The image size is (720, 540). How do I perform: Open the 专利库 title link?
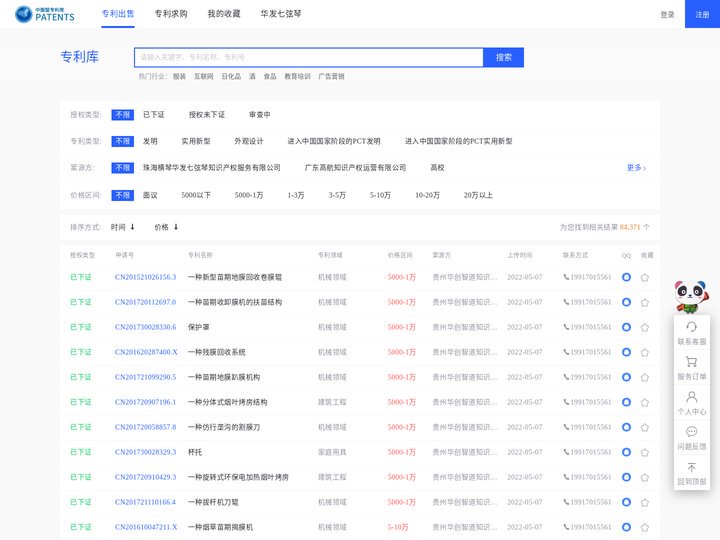pyautogui.click(x=79, y=57)
